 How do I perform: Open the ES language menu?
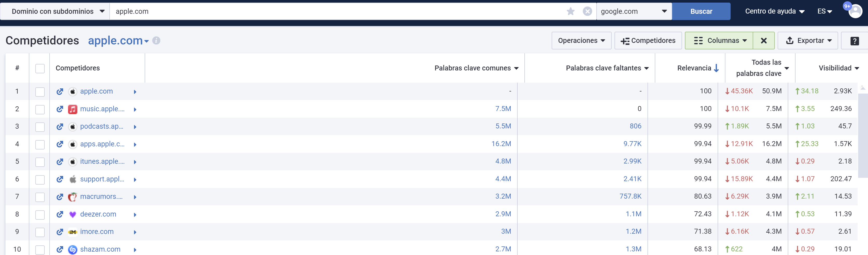(825, 11)
